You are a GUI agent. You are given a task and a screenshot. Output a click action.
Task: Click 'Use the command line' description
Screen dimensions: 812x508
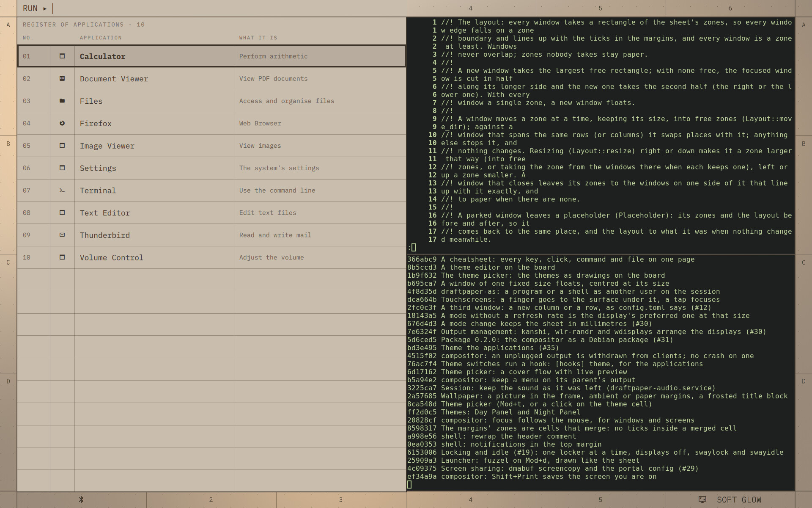[277, 190]
